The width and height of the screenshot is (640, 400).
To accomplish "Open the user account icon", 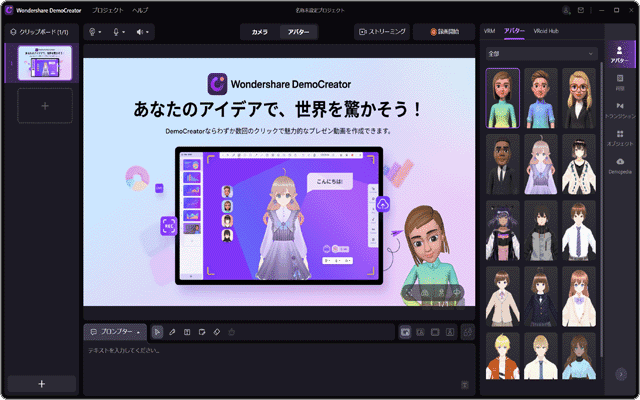I will [566, 10].
